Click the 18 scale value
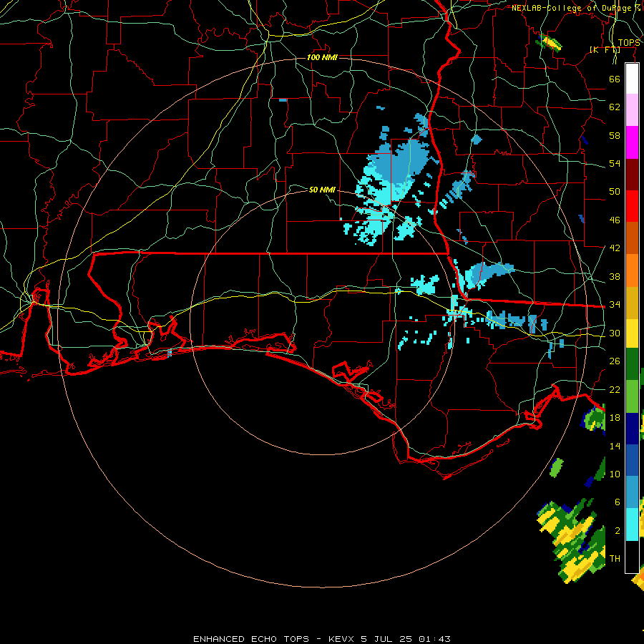644x644 pixels. click(x=615, y=418)
